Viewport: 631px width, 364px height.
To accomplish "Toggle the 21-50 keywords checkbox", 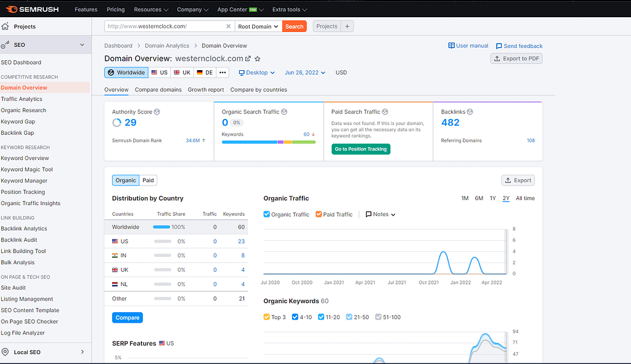I will click(x=349, y=317).
